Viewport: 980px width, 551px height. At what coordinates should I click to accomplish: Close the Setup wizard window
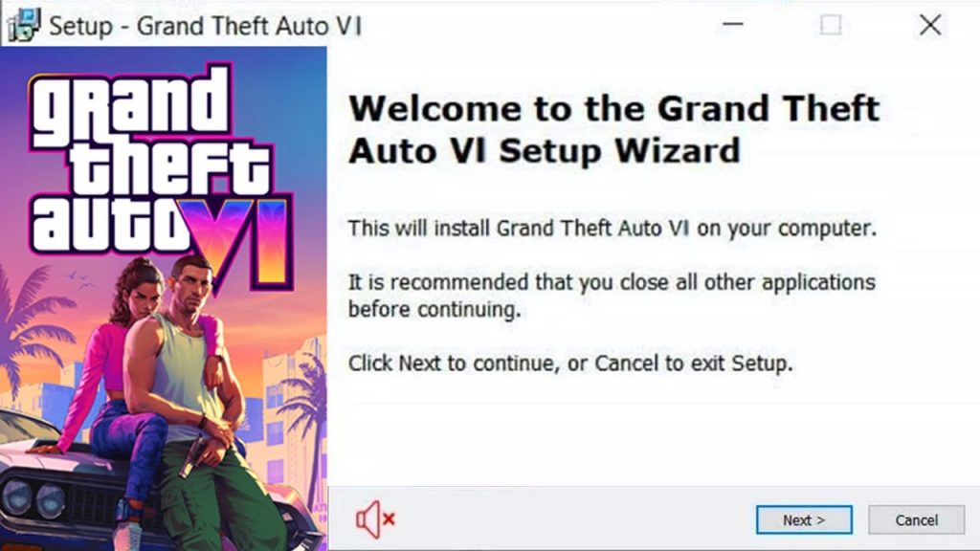pyautogui.click(x=930, y=25)
